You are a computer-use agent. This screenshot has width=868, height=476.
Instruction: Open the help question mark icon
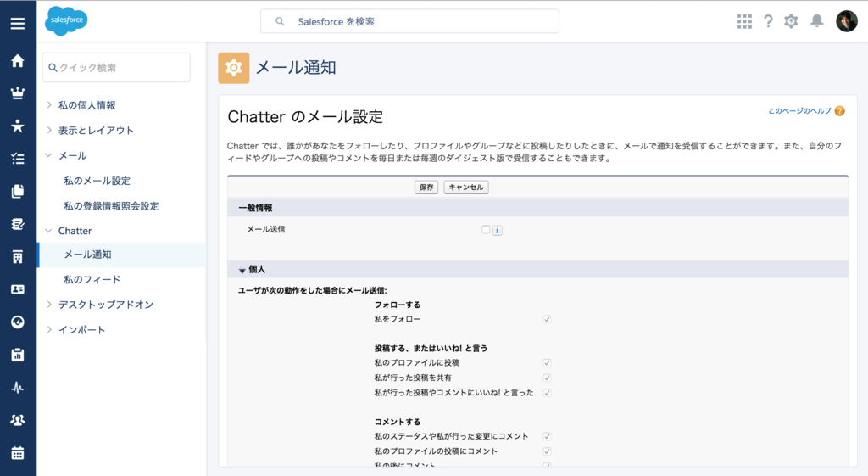(x=768, y=21)
